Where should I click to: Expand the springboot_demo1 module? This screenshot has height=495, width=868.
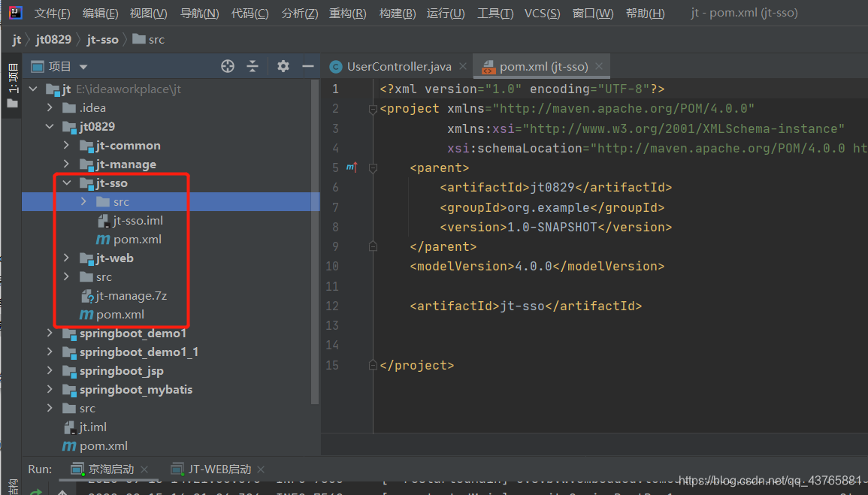[50, 334]
